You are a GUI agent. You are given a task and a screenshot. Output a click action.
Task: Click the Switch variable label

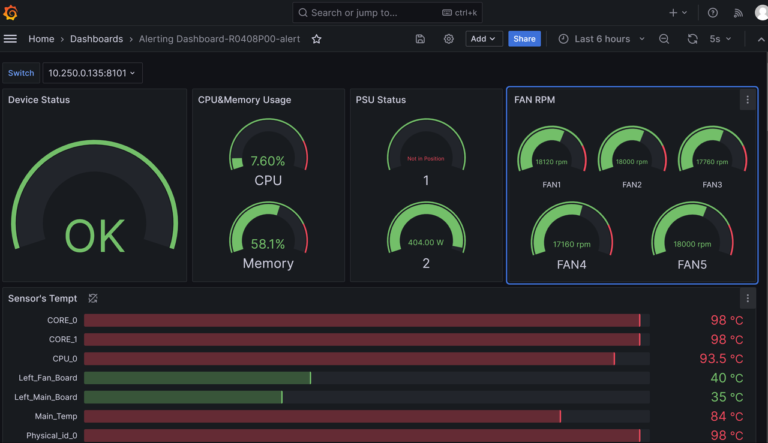pyautogui.click(x=21, y=73)
